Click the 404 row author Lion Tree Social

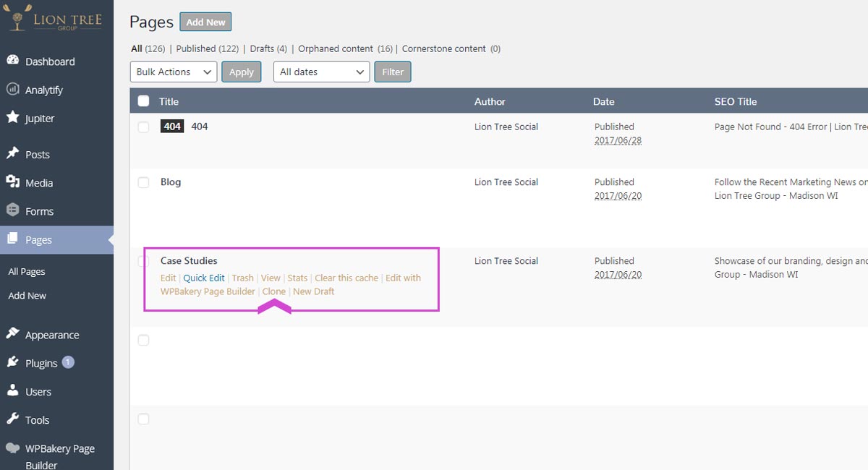coord(506,127)
